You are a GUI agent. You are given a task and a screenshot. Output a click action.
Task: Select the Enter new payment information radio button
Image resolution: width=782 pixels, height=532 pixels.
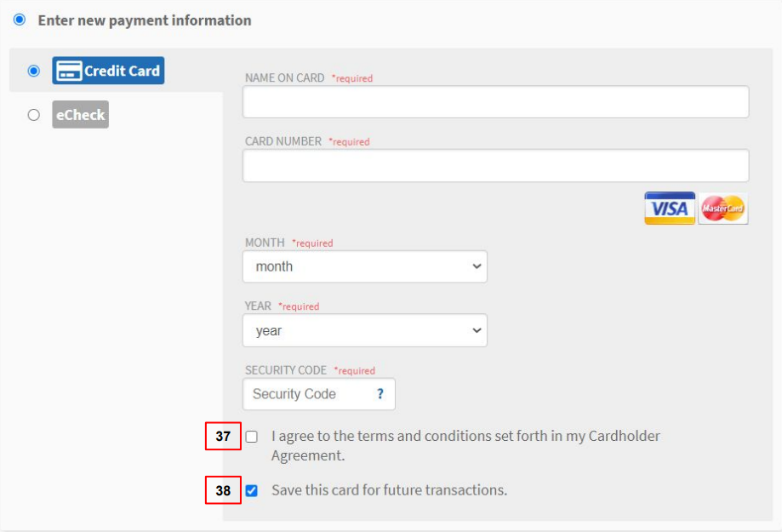click(x=20, y=20)
